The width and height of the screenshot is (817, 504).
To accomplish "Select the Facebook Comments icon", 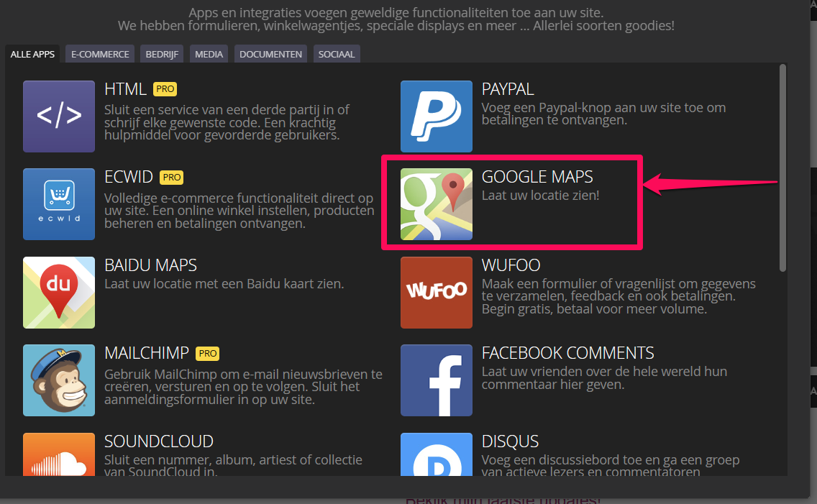I will [436, 380].
